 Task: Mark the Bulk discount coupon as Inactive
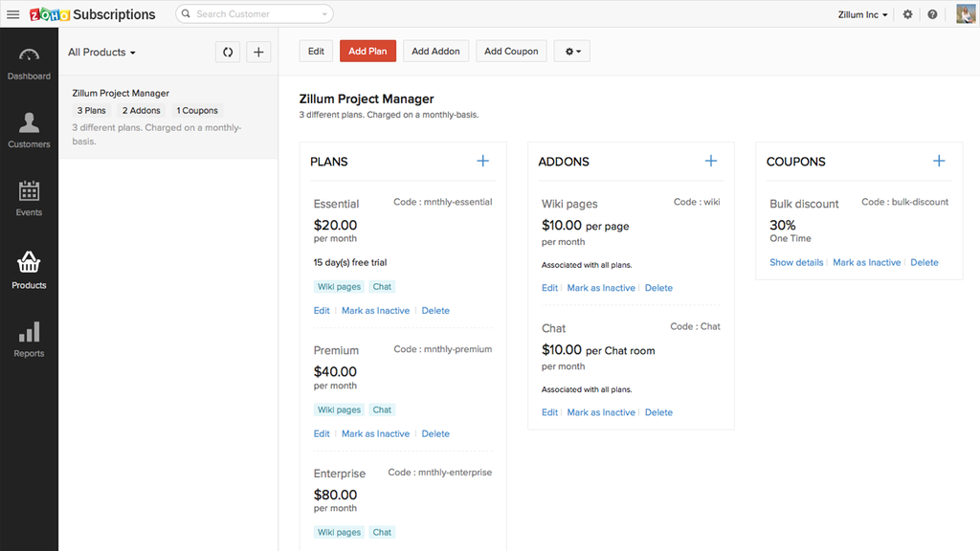click(x=867, y=262)
